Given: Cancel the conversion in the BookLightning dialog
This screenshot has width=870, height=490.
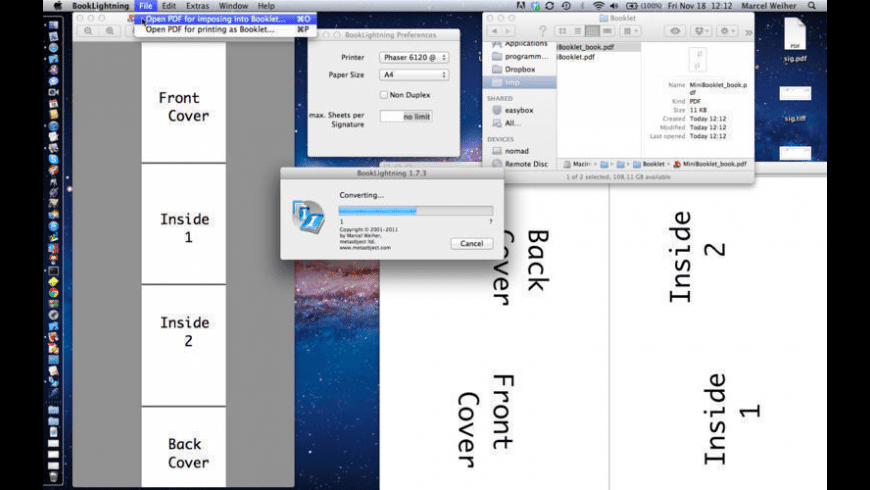Looking at the screenshot, I should click(x=472, y=244).
